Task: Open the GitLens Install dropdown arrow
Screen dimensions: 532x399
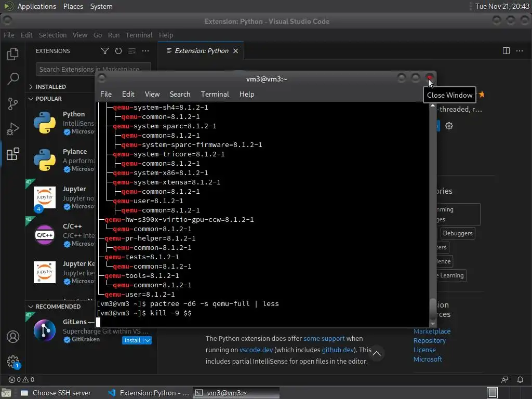Action: [148, 340]
